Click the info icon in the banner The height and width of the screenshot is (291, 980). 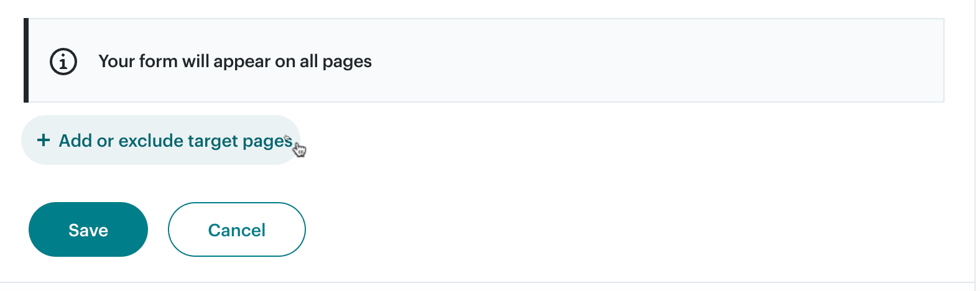click(63, 62)
